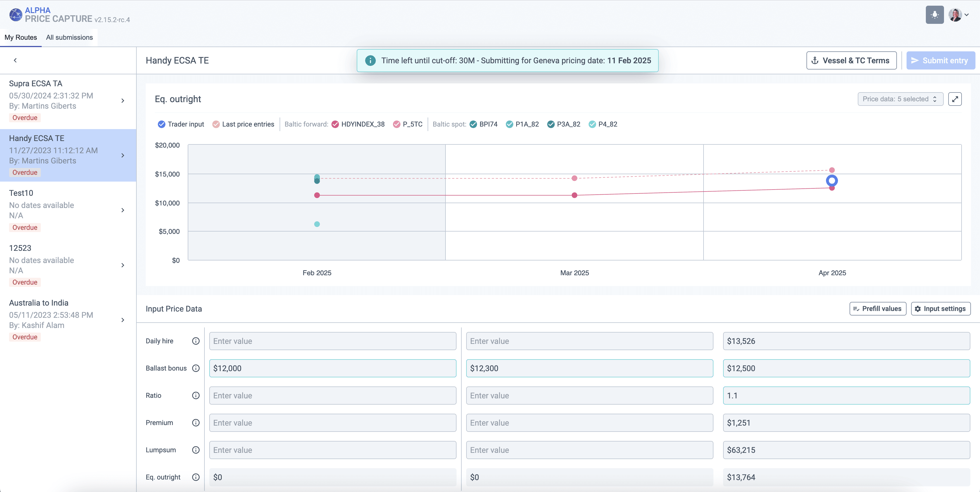Toggle the HDYINDEX_38 forward series
980x492 pixels.
click(x=335, y=124)
